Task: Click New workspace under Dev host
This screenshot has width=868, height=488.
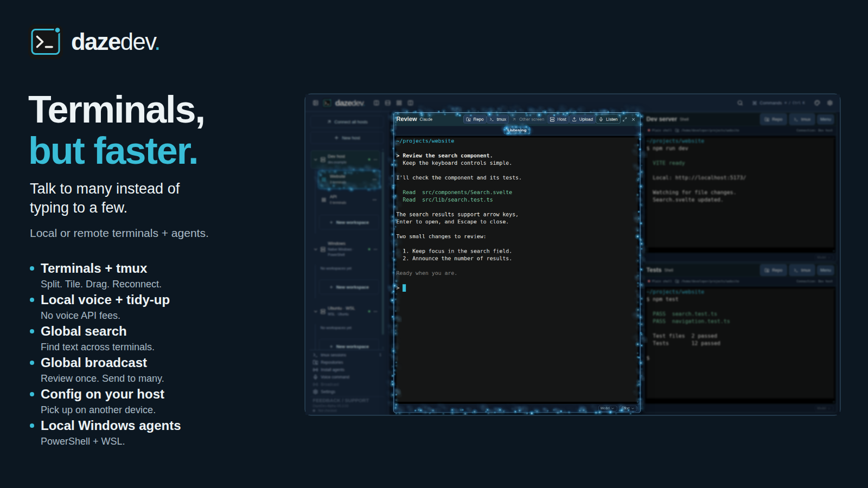Action: coord(349,222)
